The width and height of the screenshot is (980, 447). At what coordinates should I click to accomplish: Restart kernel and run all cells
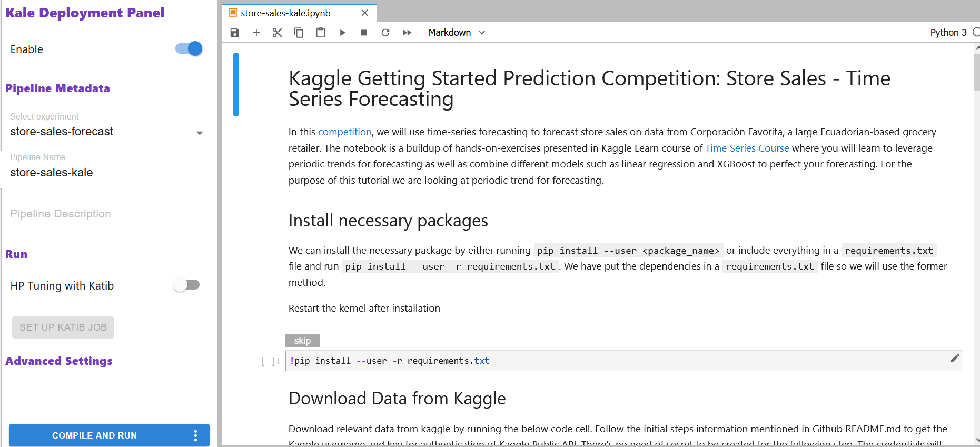coord(407,33)
